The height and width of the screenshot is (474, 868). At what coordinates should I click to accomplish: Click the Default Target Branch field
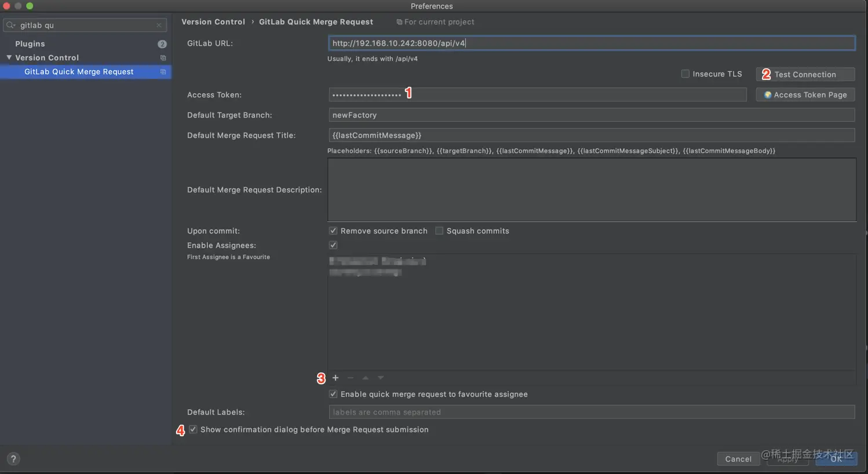[x=592, y=115]
